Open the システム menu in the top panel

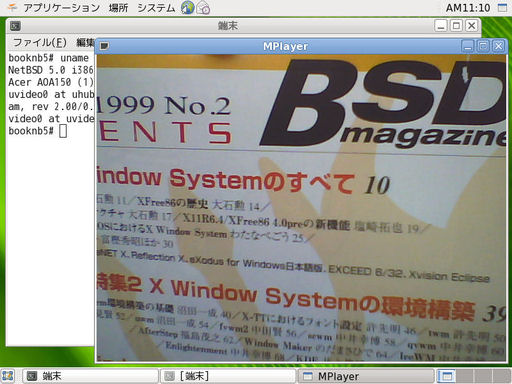156,8
